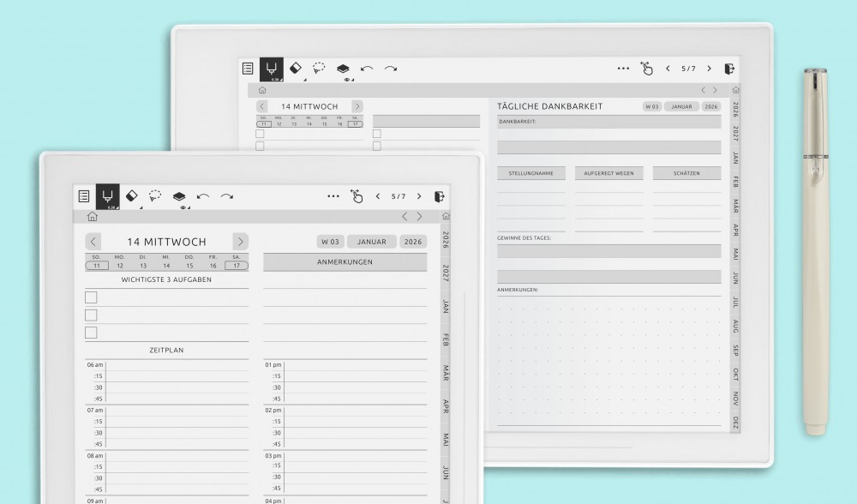Mark the third Wichtigste 3 Aufgaben checkbox
The width and height of the screenshot is (857, 504).
91,333
